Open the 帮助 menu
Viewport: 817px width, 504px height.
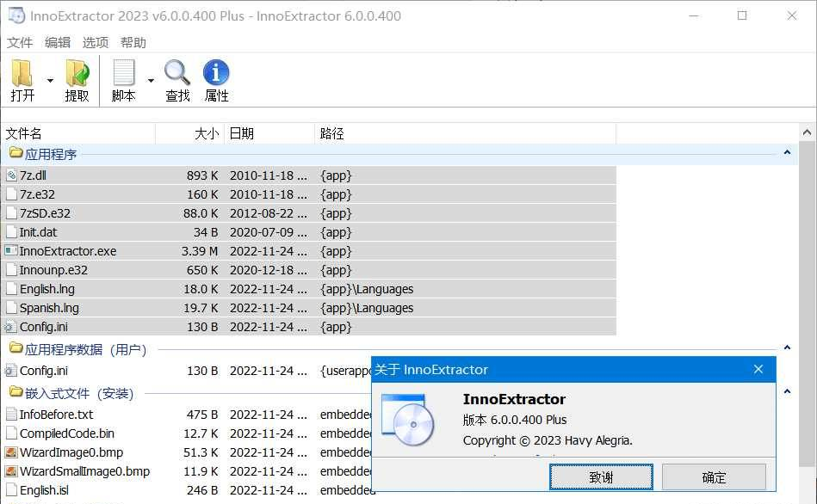133,43
